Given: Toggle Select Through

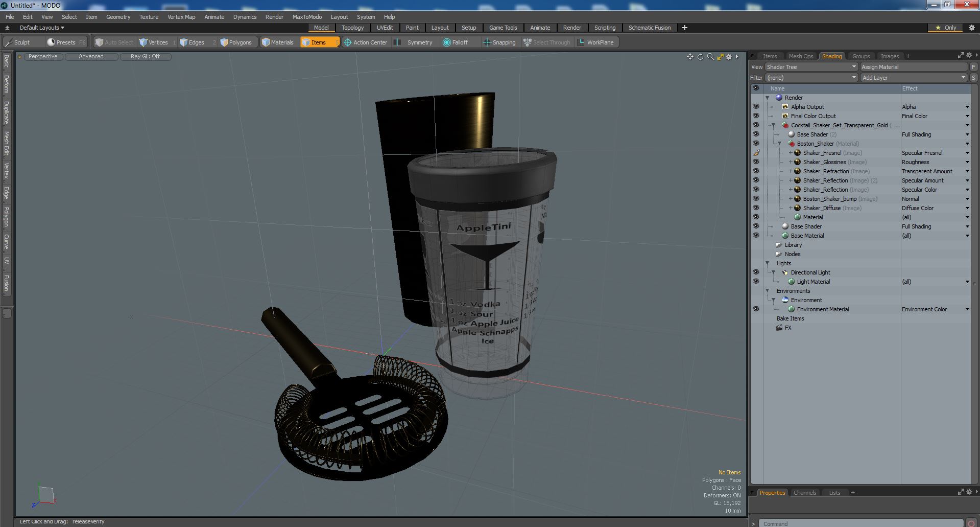Looking at the screenshot, I should [546, 42].
